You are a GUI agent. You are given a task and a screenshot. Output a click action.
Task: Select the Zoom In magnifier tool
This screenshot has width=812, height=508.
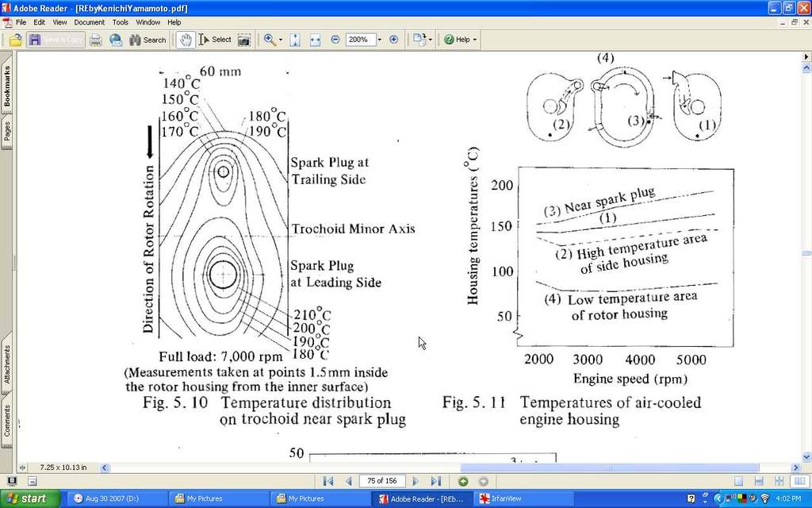point(270,40)
